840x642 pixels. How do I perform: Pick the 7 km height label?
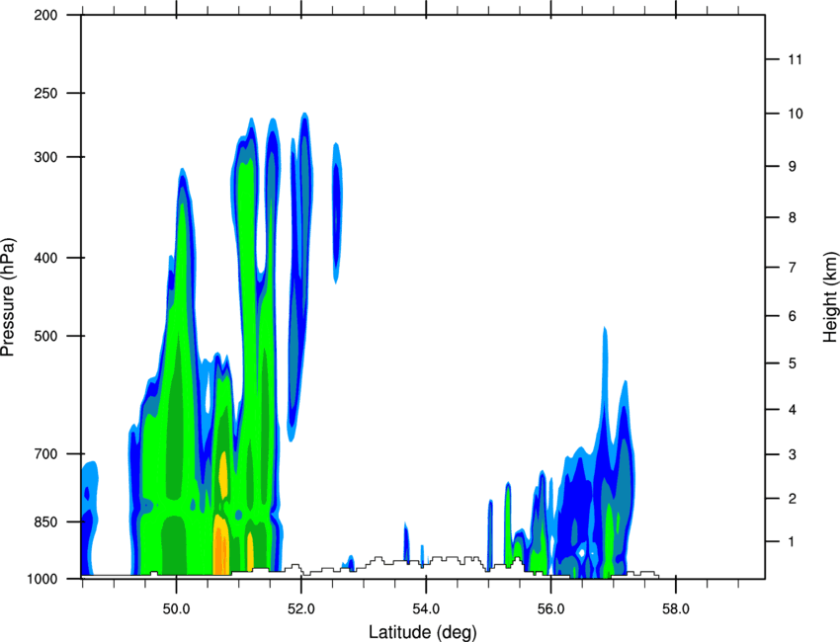[x=793, y=268]
